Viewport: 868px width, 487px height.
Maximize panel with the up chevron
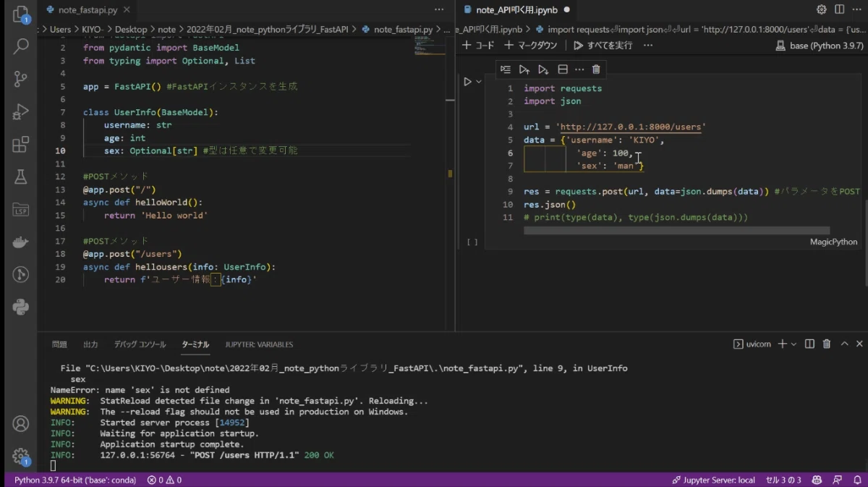pos(844,344)
